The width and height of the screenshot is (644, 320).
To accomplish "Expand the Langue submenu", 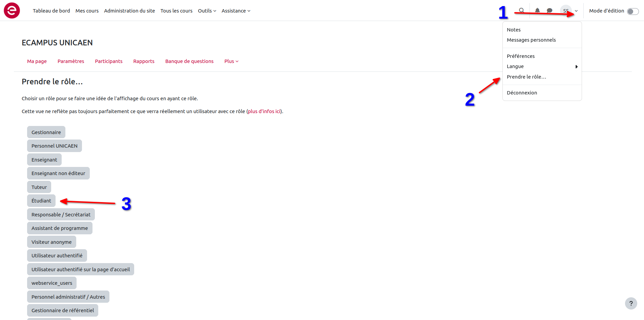I will point(542,66).
